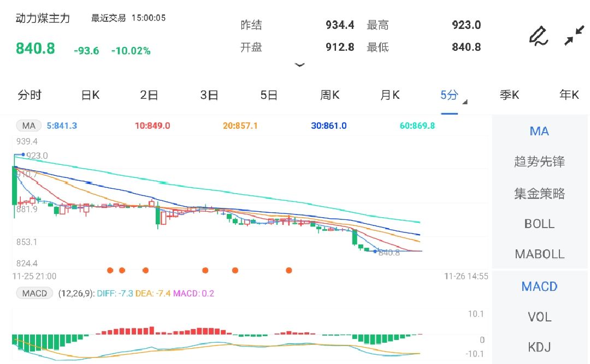Viewport: 590px width, 364px height.
Task: Expand the quote details chevron
Action: coord(300,65)
